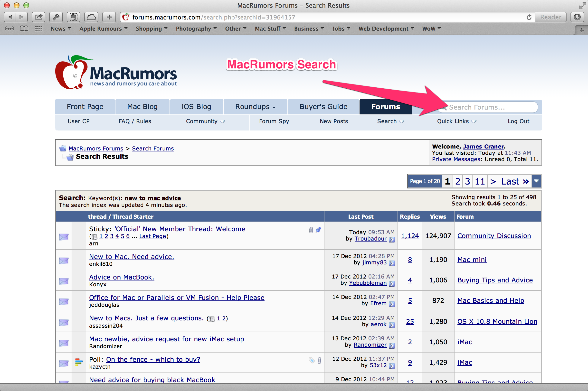Open the WoW bookmarks folder
588x391 pixels.
[431, 29]
